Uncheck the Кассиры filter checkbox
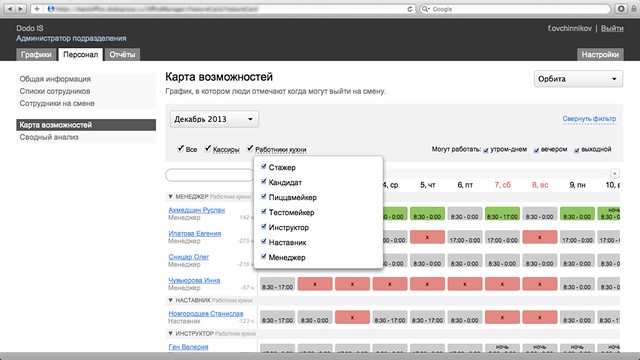The height and width of the screenshot is (360, 640). pyautogui.click(x=208, y=148)
